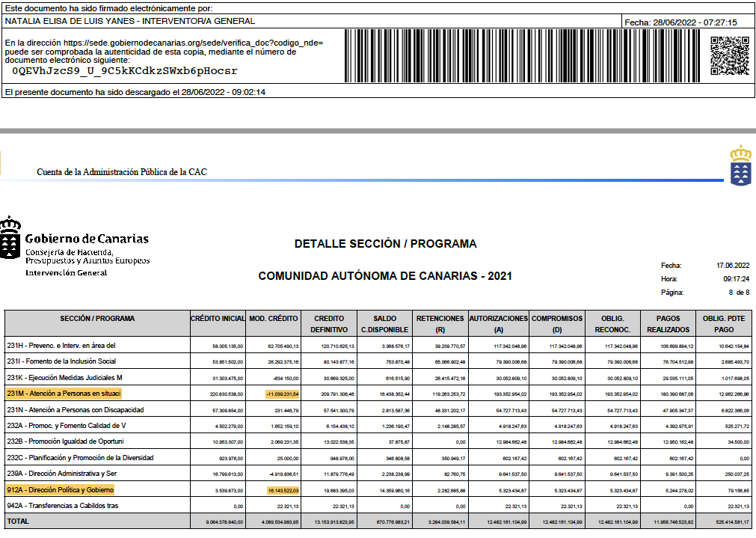The image size is (756, 538).
Task: Click Crédito Inicial 0,00 in 942A row
Action: pyautogui.click(x=239, y=507)
